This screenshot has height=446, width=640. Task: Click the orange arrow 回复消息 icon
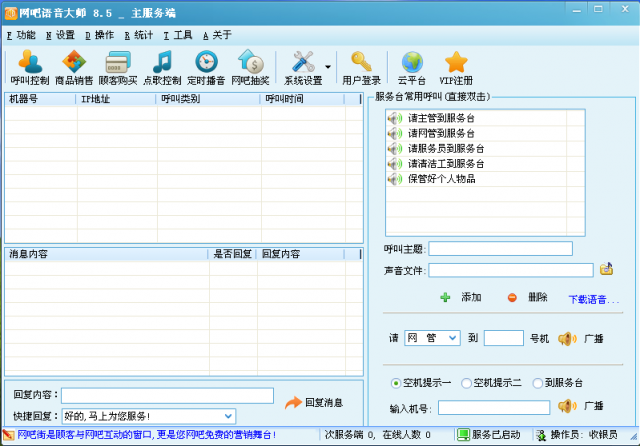point(293,403)
